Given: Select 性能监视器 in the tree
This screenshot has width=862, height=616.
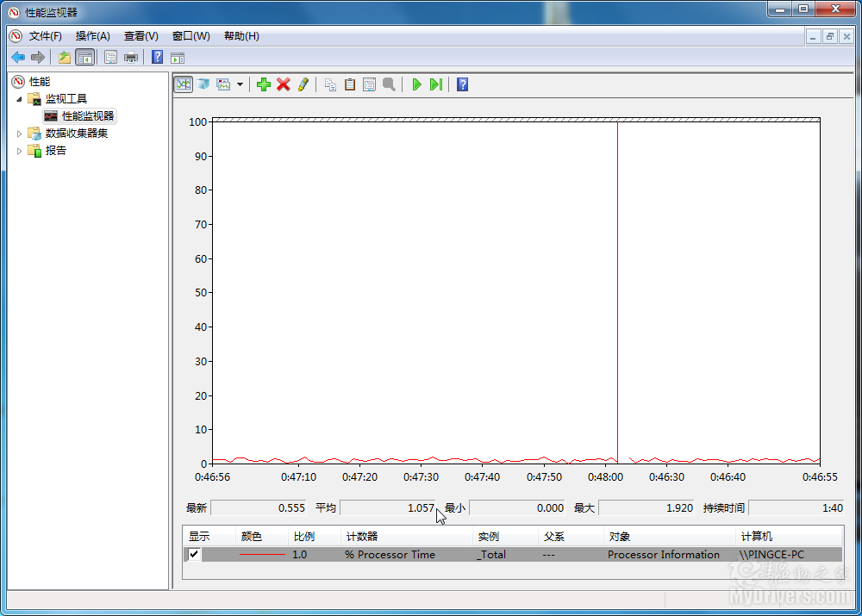Looking at the screenshot, I should point(87,116).
